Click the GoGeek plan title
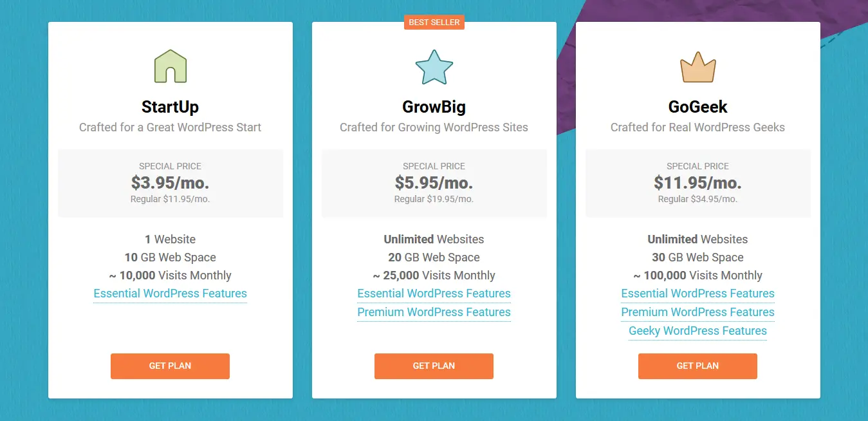The image size is (868, 421). (x=698, y=107)
